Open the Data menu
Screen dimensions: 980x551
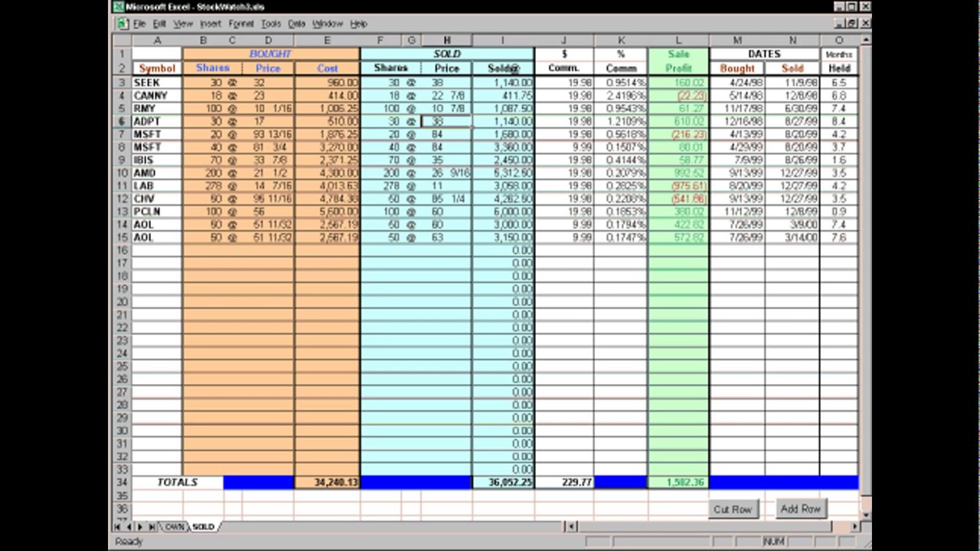[x=297, y=24]
